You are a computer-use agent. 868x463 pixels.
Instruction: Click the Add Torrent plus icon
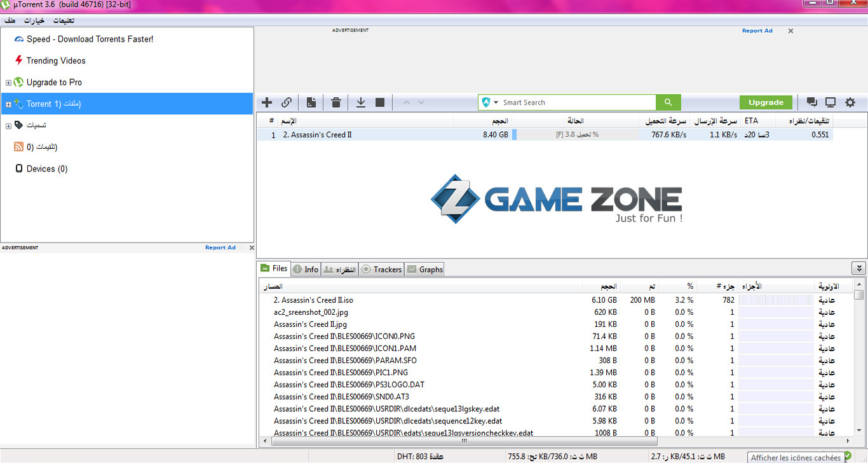click(267, 102)
